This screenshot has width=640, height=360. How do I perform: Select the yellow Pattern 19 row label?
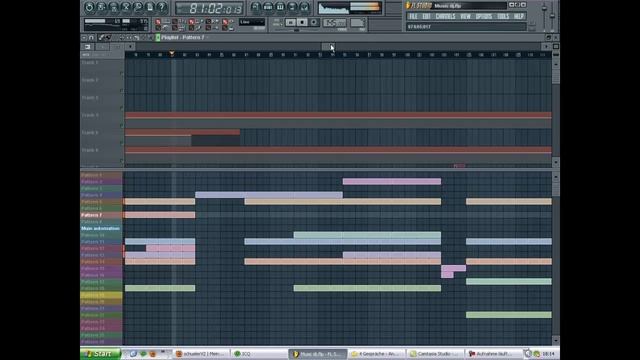click(x=101, y=295)
